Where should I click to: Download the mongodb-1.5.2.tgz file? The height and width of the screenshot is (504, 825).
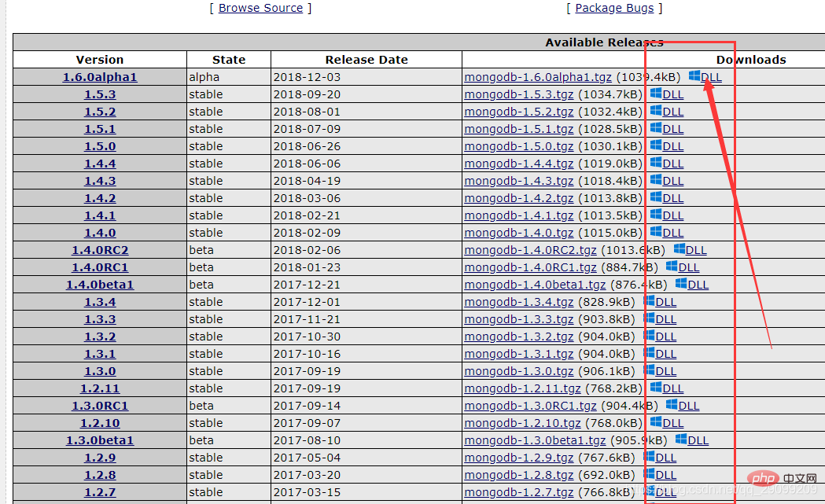click(519, 112)
